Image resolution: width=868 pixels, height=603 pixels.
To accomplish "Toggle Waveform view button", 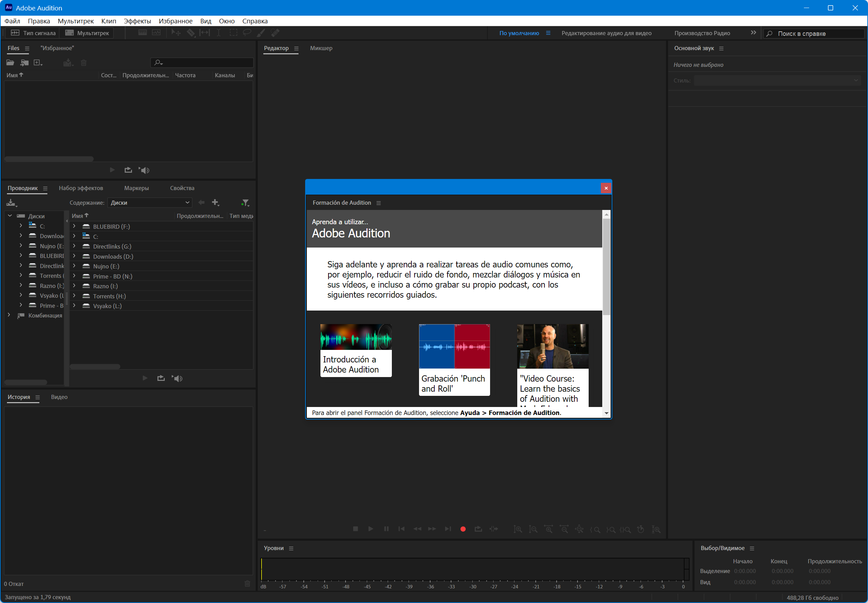I will tap(33, 33).
